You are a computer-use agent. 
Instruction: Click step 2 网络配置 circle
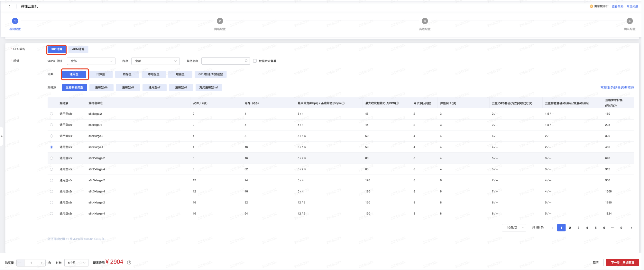[x=220, y=21]
